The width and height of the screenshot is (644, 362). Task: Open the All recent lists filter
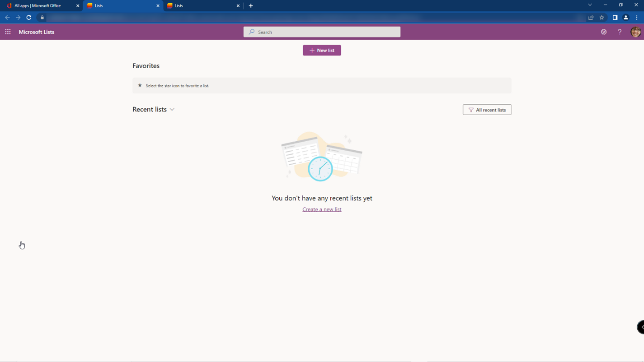click(487, 110)
